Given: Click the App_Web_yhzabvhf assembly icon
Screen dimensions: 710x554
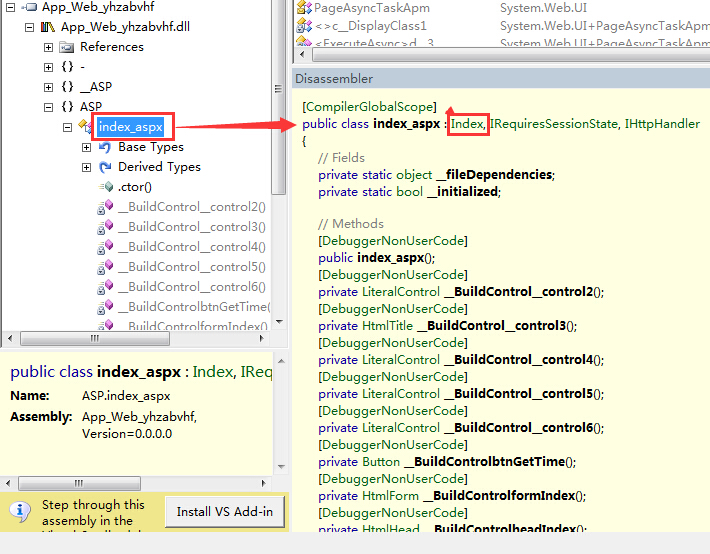Looking at the screenshot, I should [29, 7].
